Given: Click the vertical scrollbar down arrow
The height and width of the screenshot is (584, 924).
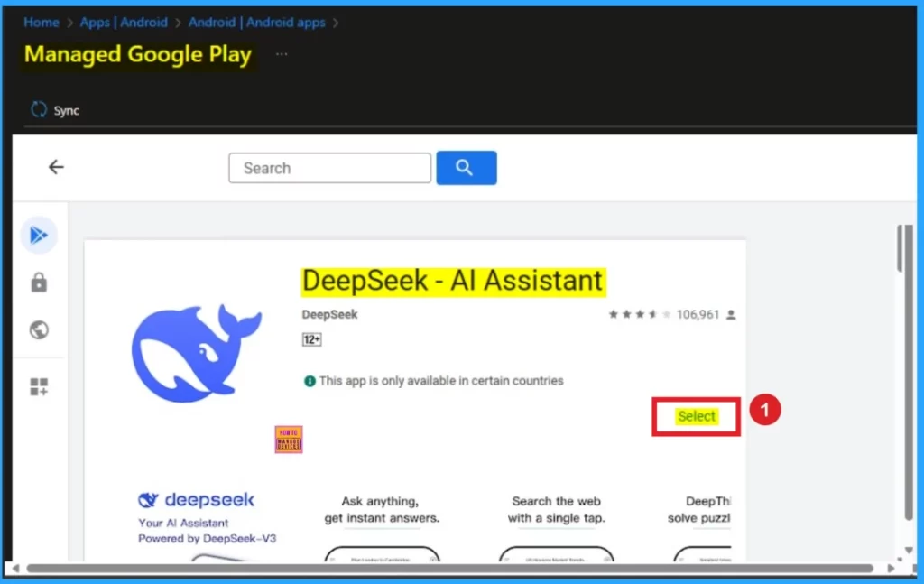Looking at the screenshot, I should coord(909,550).
